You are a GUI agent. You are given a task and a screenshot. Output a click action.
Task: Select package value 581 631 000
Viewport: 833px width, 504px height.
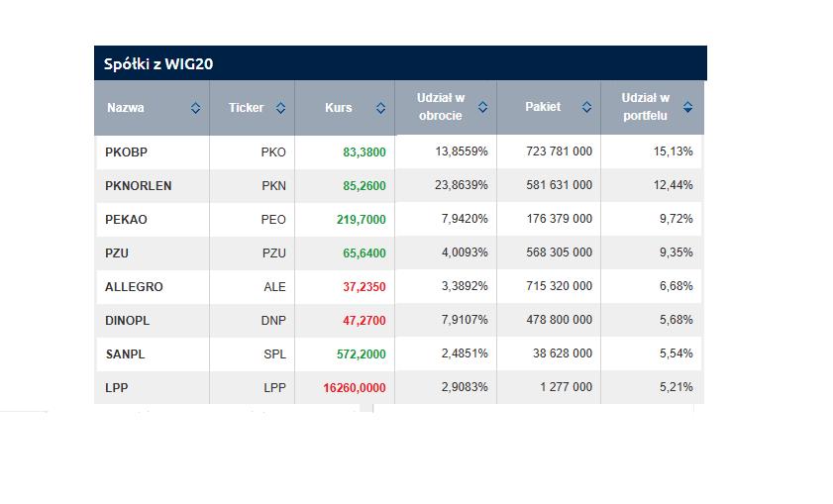[560, 185]
